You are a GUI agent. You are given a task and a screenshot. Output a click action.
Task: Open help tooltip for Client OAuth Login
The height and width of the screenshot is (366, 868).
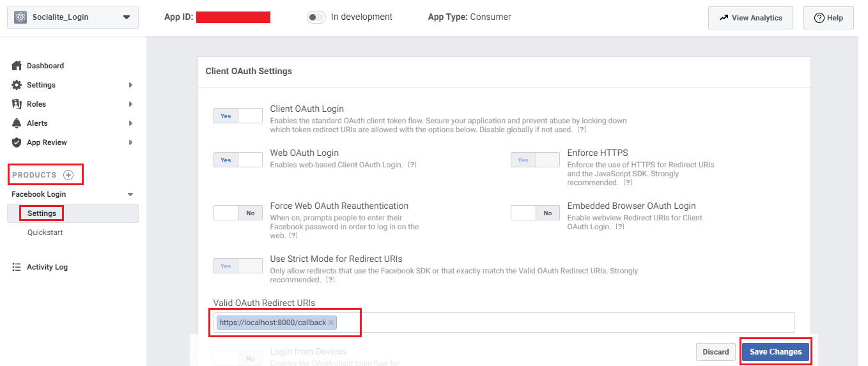[582, 130]
